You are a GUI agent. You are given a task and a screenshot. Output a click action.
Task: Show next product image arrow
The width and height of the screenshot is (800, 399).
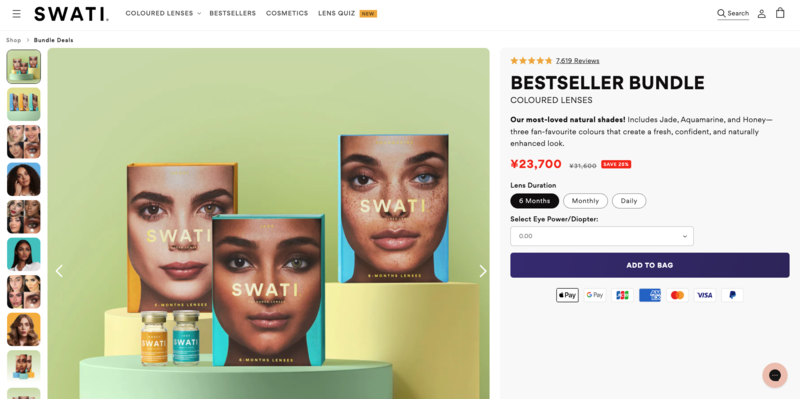[483, 271]
